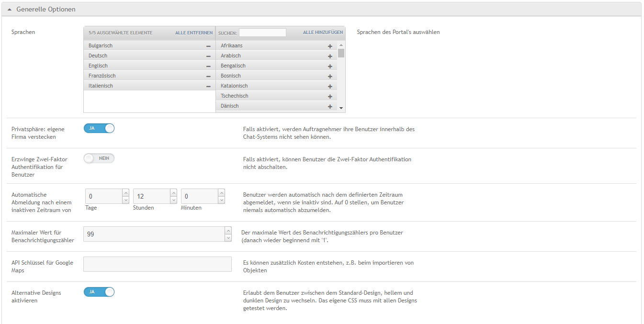Add Afrikaans with its plus icon

(330, 46)
